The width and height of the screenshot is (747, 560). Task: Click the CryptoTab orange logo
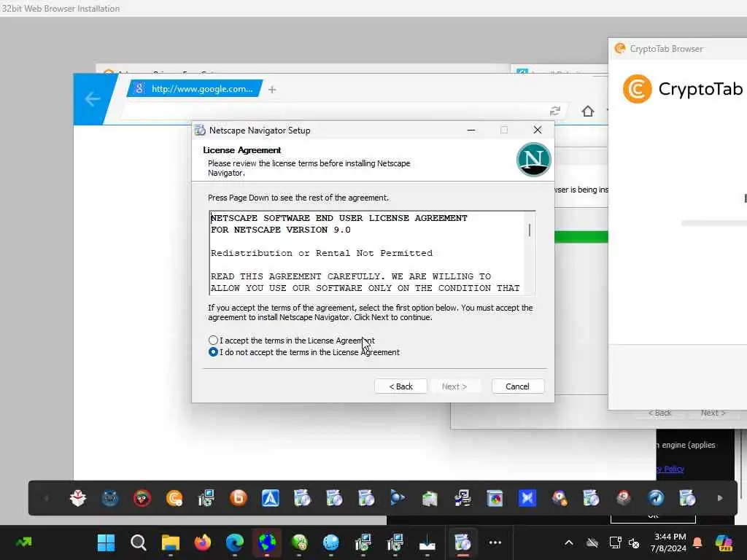pyautogui.click(x=637, y=89)
